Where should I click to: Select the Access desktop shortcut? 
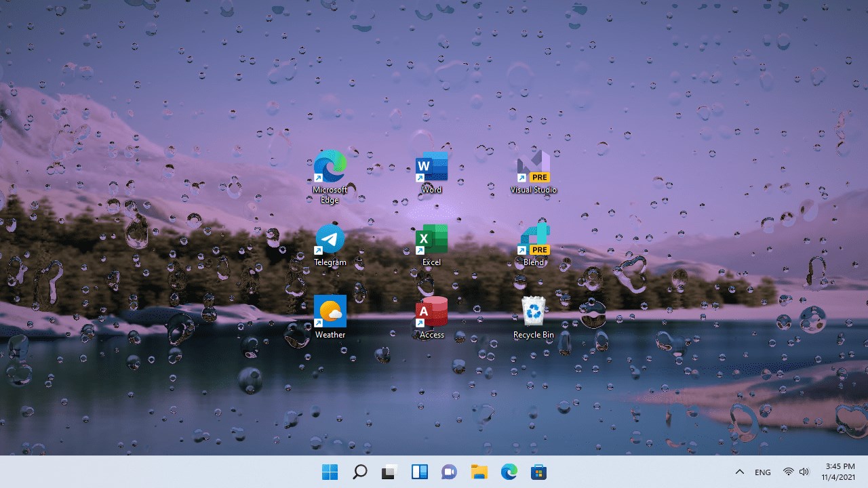(x=431, y=317)
